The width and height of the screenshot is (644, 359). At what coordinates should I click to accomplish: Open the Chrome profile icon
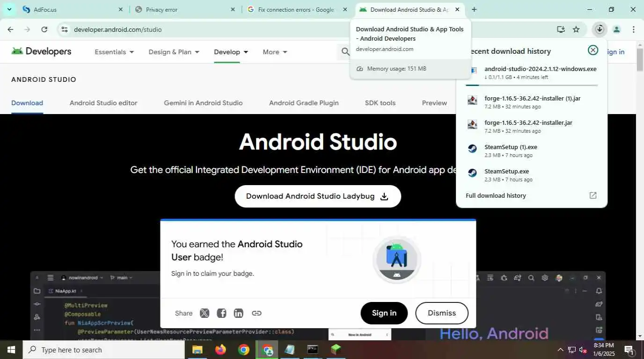(616, 29)
